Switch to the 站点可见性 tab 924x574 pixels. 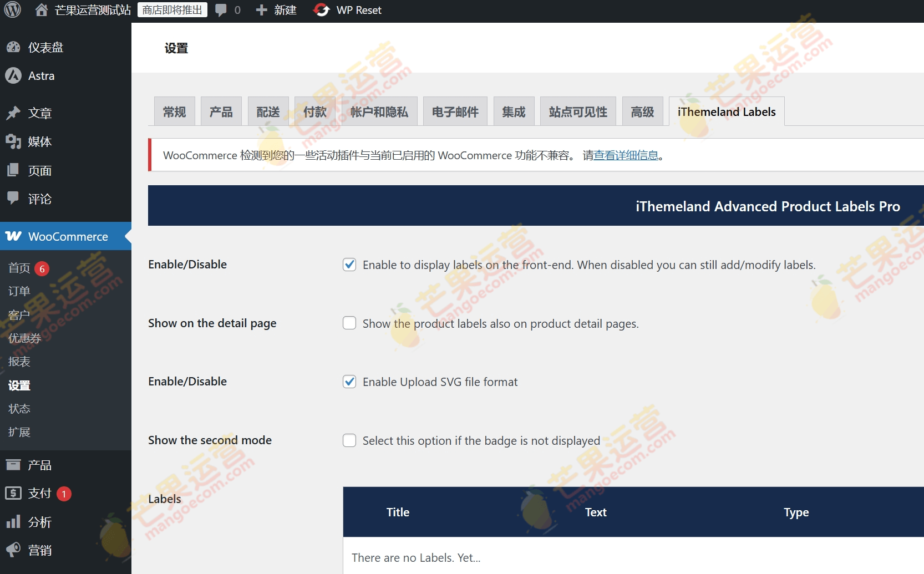click(578, 111)
